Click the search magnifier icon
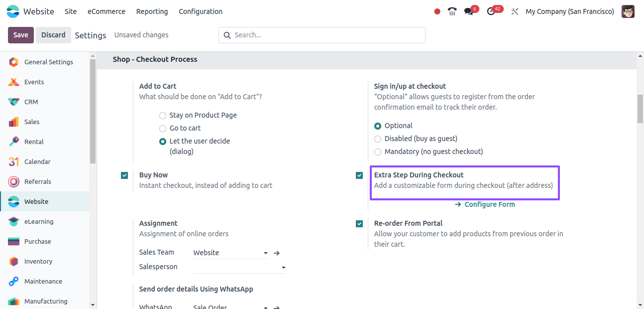Viewport: 644px width, 309px height. click(x=227, y=35)
